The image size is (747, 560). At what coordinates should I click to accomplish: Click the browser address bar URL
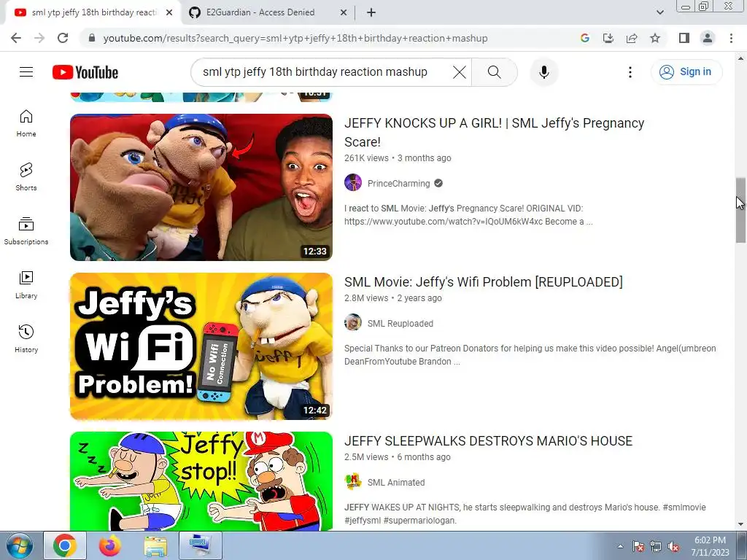[x=295, y=38]
